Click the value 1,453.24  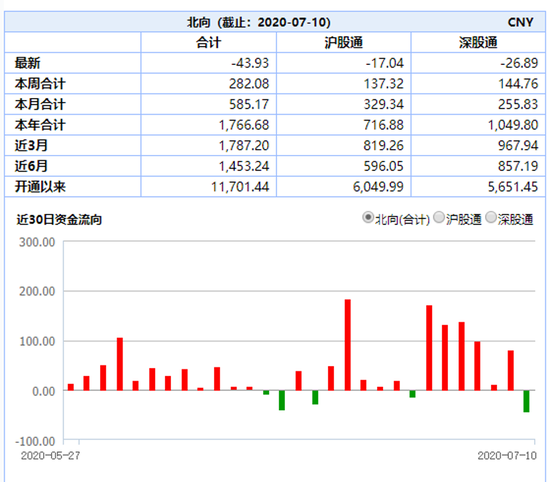tap(244, 166)
